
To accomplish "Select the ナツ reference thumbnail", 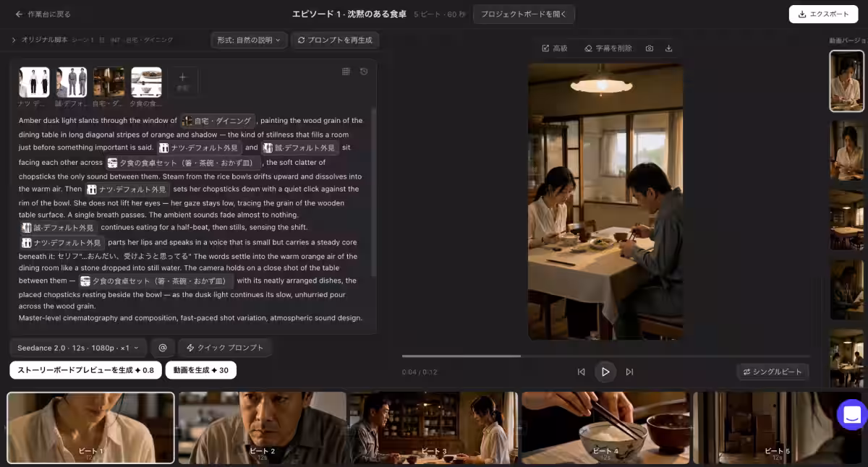I will (34, 82).
